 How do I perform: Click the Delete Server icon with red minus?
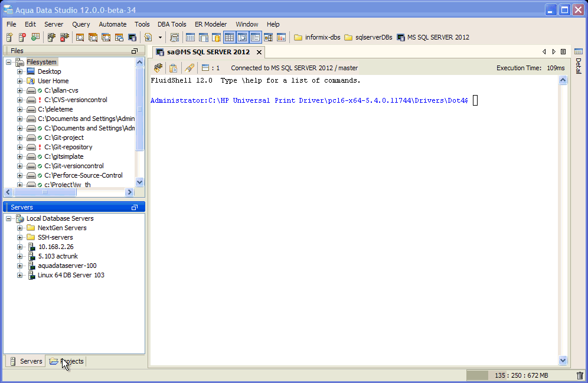[22, 37]
